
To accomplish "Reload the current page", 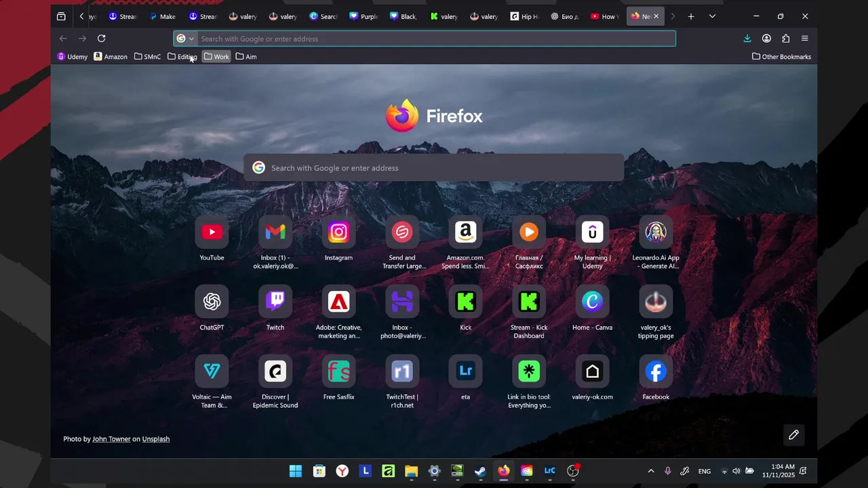I will tap(101, 39).
